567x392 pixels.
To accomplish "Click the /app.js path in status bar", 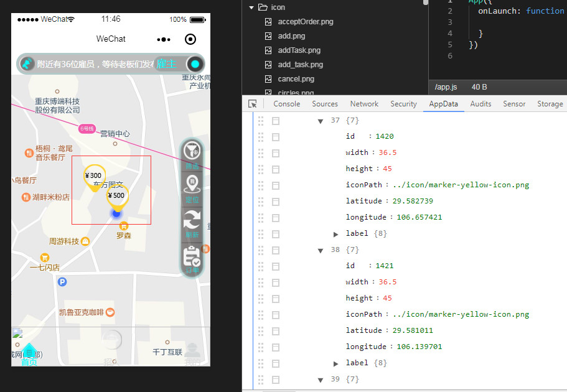I will click(x=446, y=87).
